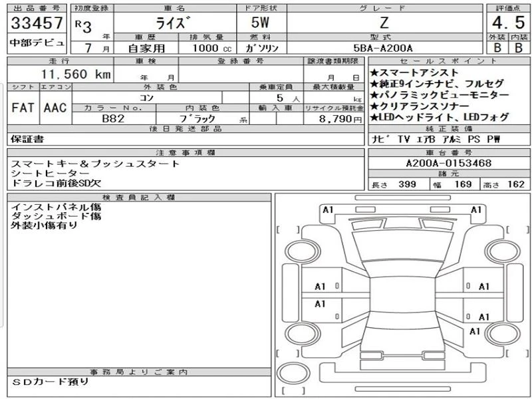The height and width of the screenshot is (399, 532).
Task: Select the chassis number A200A-0153468
Action: pyautogui.click(x=448, y=164)
